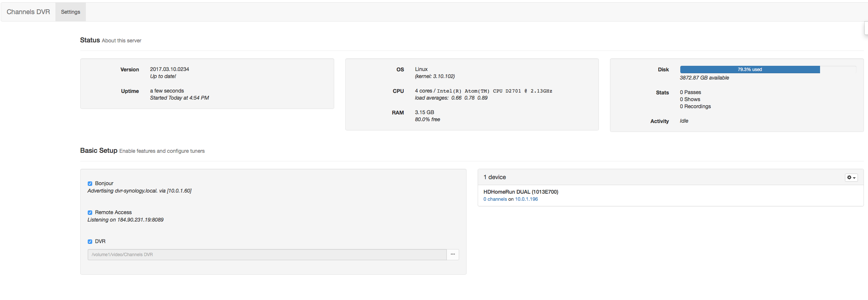Toggle the Bonjour checkbox
868x300 pixels.
pos(90,184)
